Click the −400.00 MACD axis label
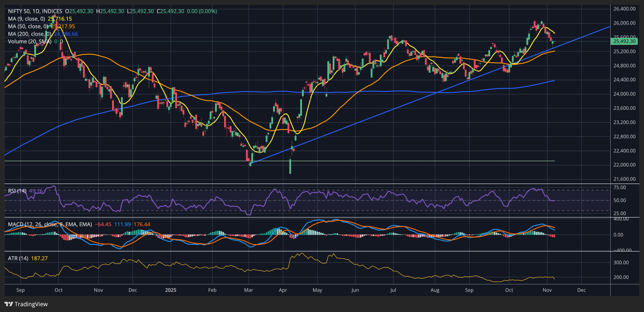Viewport: 644px width, 312px height. [622, 250]
